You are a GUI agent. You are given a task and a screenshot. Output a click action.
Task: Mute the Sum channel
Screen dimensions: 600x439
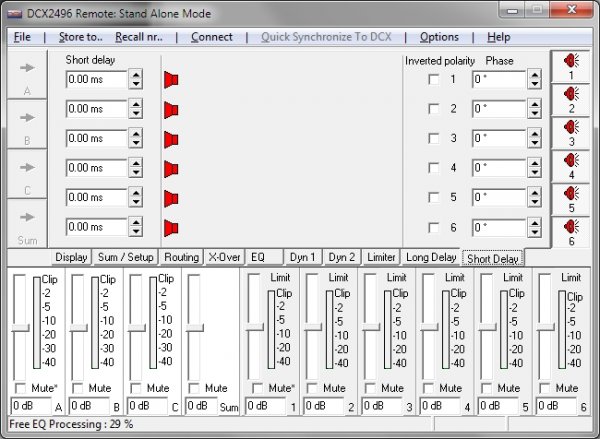click(x=194, y=388)
